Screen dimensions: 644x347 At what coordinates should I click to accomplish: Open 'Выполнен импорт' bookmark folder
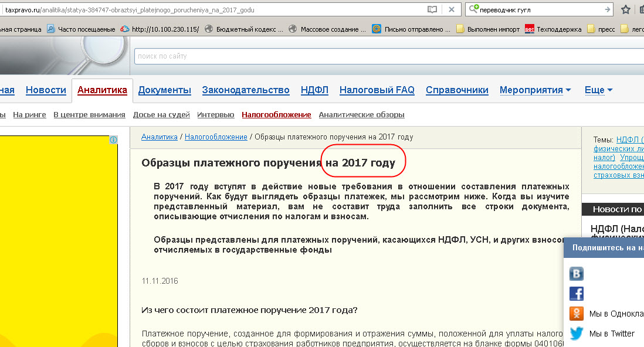click(x=488, y=29)
